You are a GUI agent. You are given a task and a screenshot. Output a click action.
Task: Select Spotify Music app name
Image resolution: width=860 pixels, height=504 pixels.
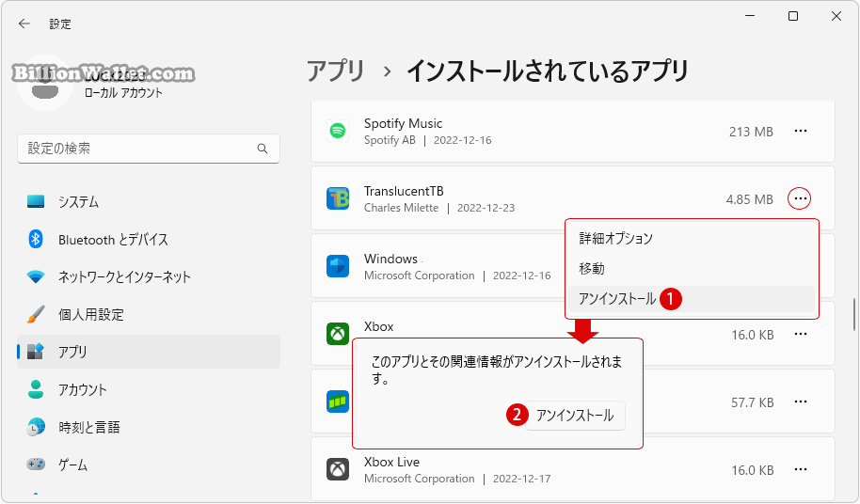[403, 123]
